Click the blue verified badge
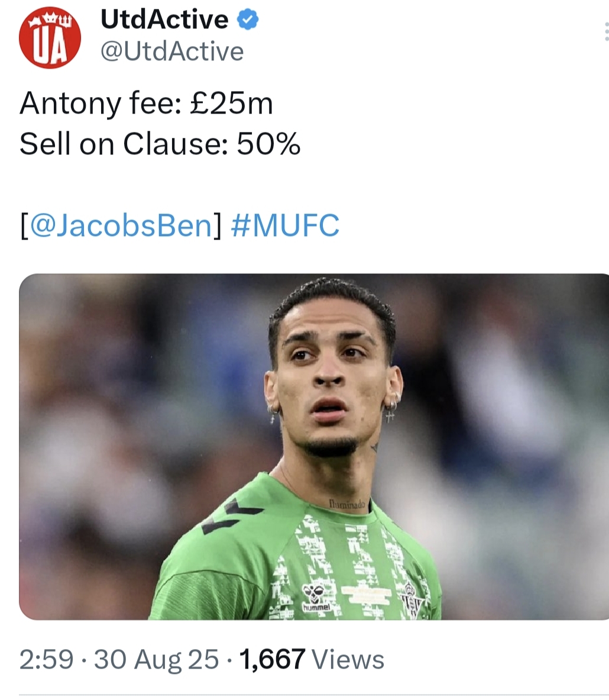The image size is (609, 700). 248,20
